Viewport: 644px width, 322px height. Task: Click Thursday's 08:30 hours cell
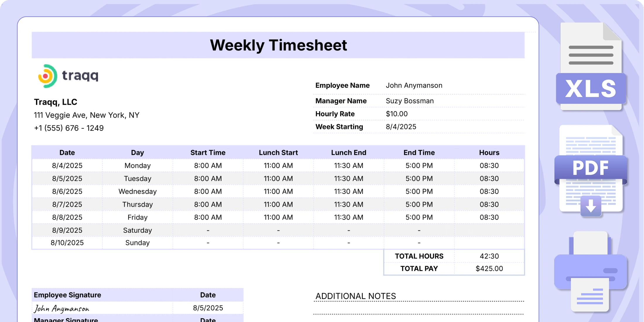(489, 204)
